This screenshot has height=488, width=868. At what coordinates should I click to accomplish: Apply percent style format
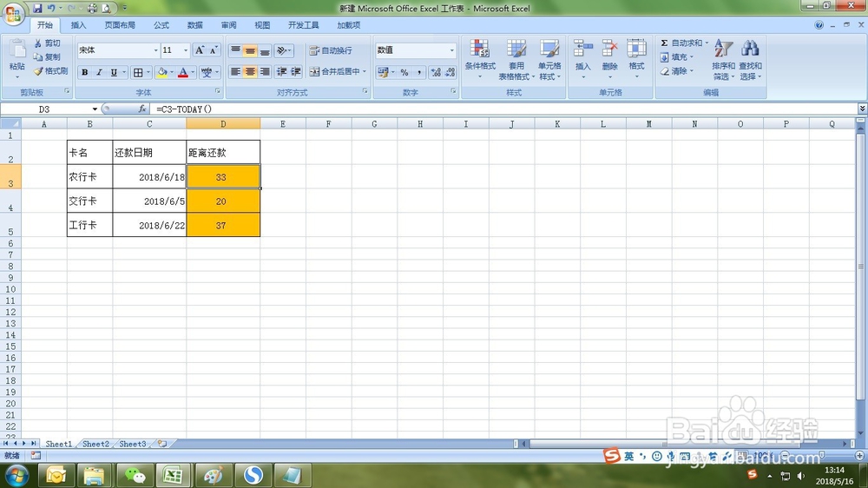pyautogui.click(x=404, y=72)
